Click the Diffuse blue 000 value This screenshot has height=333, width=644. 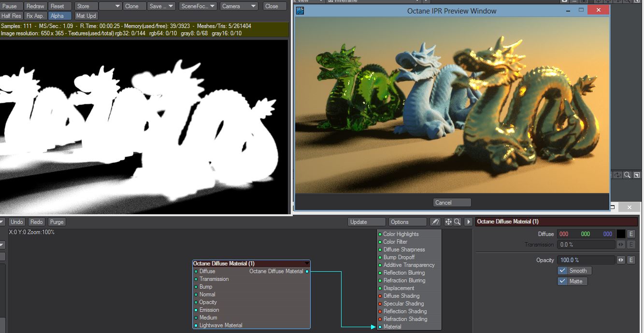point(608,234)
